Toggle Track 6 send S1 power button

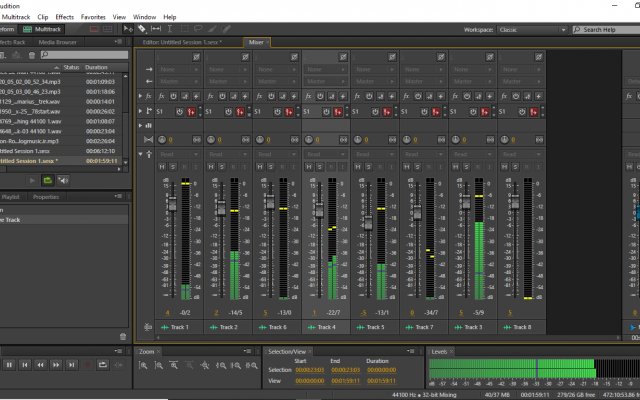278,112
